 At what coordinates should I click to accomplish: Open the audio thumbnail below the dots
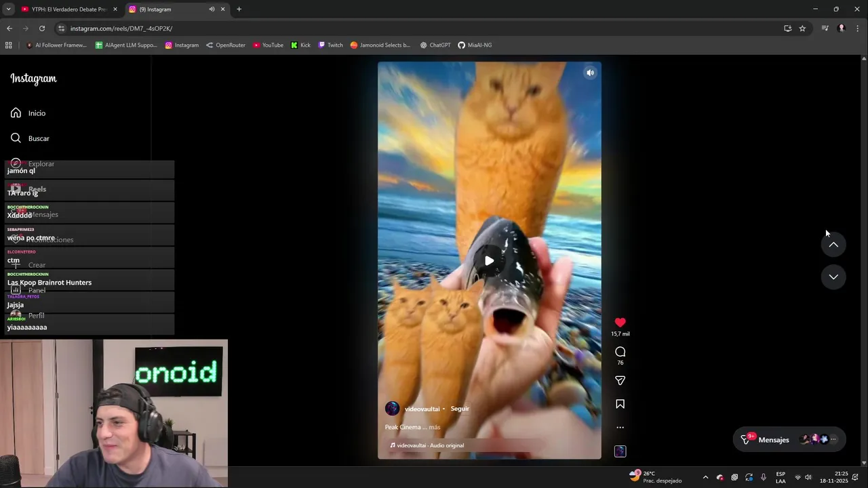click(x=620, y=451)
